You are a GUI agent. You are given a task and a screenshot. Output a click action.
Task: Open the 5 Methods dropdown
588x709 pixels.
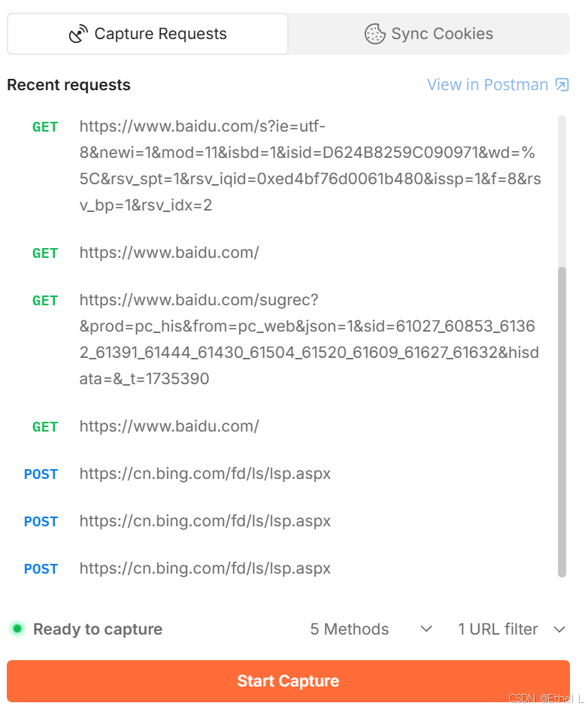[349, 629]
